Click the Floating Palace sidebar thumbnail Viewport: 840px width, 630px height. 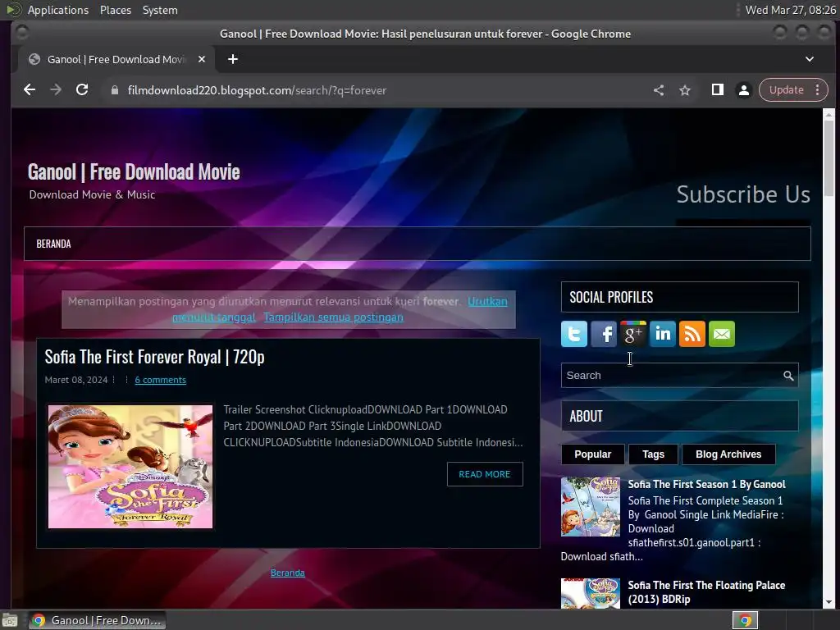(x=591, y=593)
